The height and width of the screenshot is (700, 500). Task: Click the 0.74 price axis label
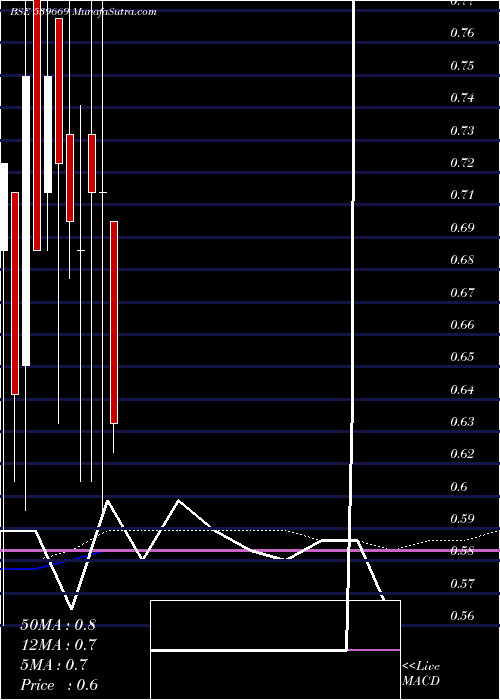pos(462,98)
